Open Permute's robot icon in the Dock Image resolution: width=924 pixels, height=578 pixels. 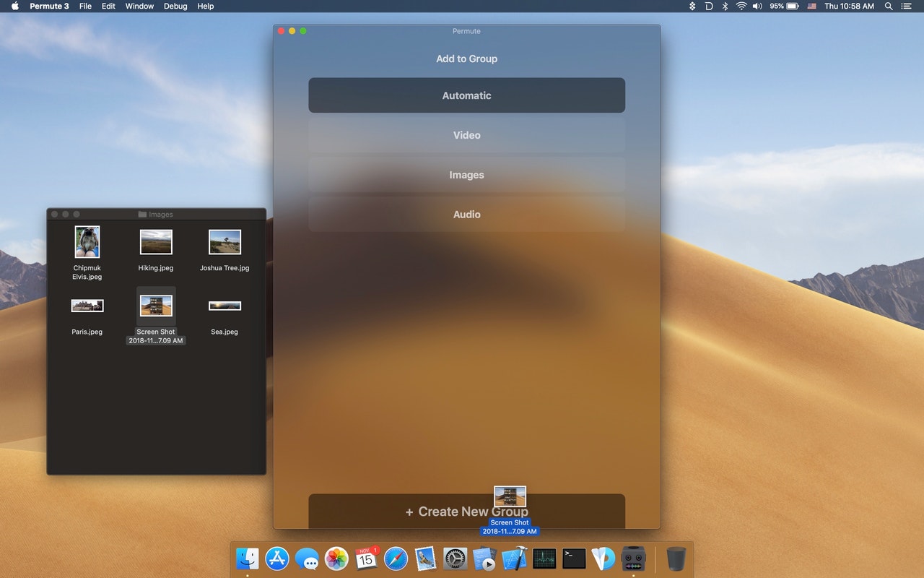pyautogui.click(x=633, y=558)
